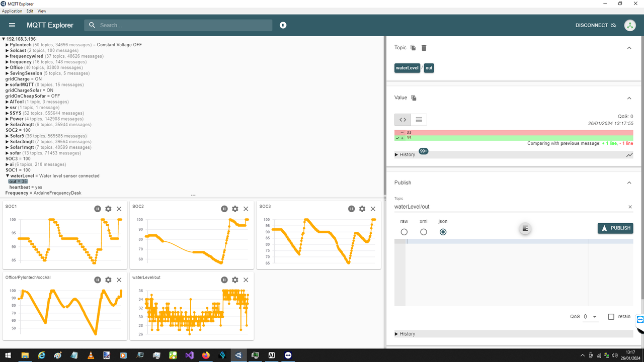Expand the publish History section

(405, 334)
